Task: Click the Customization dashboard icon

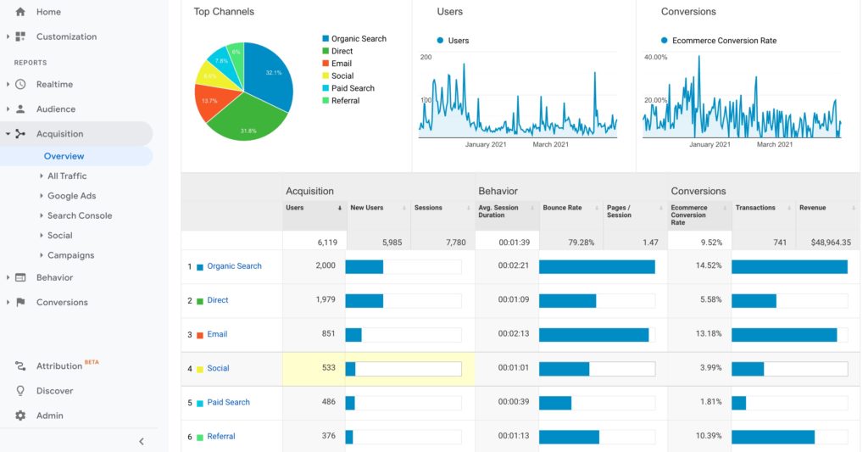Action: [x=20, y=36]
